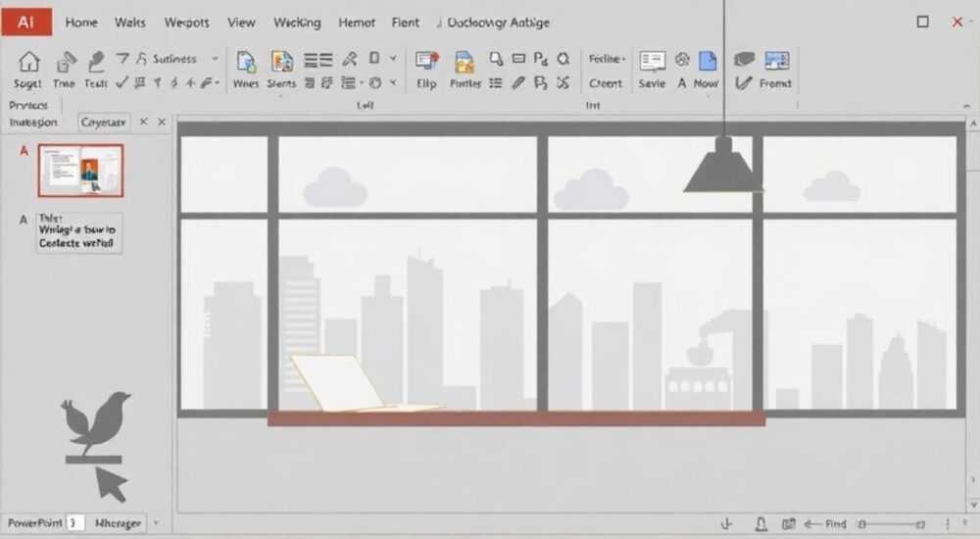Open the Fient tab
Screen dimensions: 980x539
coord(406,23)
